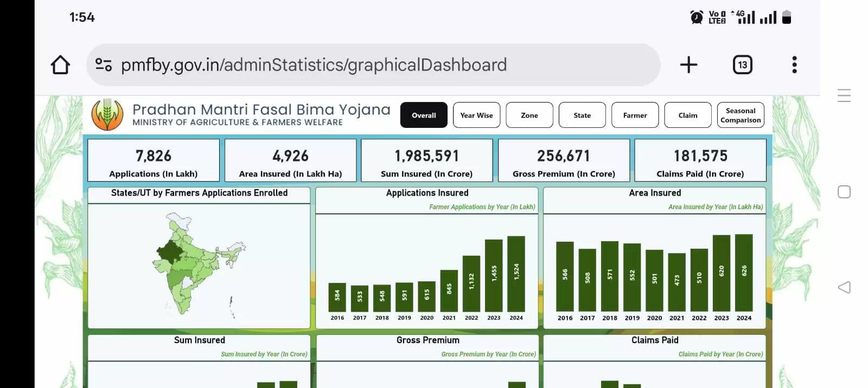Tap the 7,826 Applications card
Screen dimensions: 868x388
click(x=154, y=160)
